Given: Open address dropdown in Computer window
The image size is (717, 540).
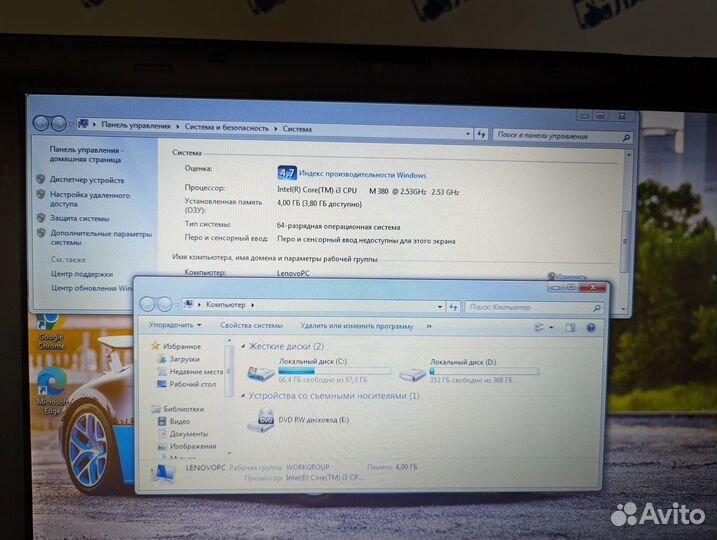Looking at the screenshot, I should pyautogui.click(x=440, y=307).
